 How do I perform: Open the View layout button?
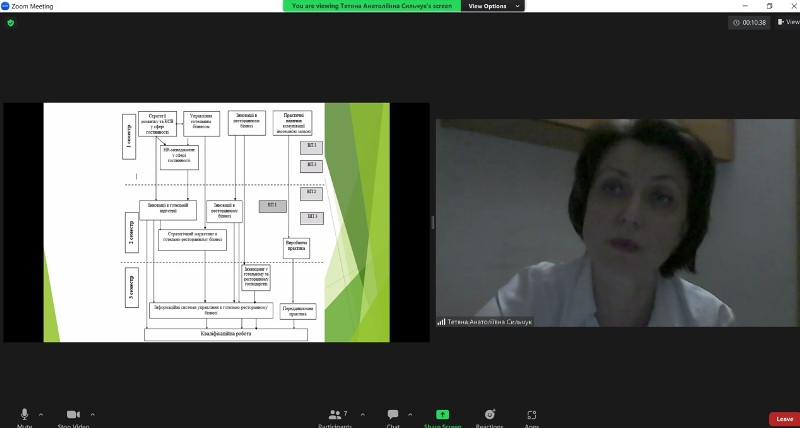click(788, 22)
